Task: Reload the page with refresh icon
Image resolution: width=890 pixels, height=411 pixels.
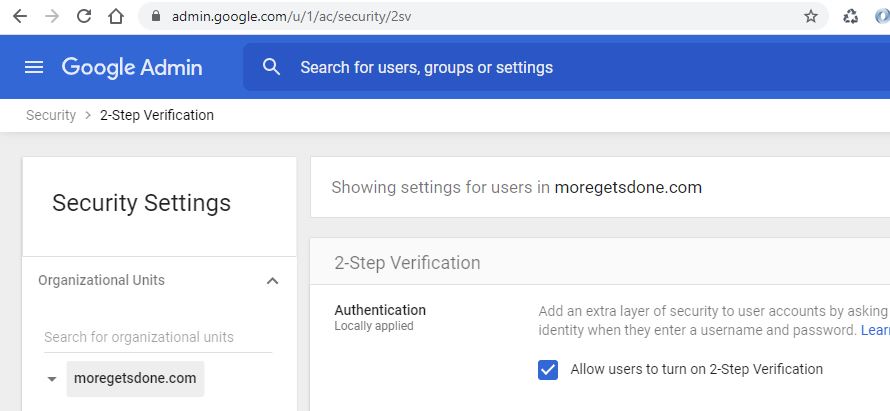Action: click(84, 16)
